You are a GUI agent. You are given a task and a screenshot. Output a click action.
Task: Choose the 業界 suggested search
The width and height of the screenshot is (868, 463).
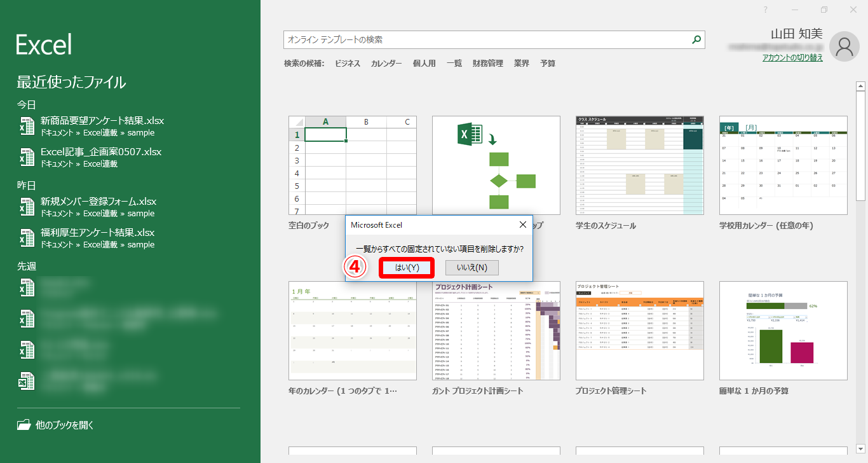coord(522,64)
